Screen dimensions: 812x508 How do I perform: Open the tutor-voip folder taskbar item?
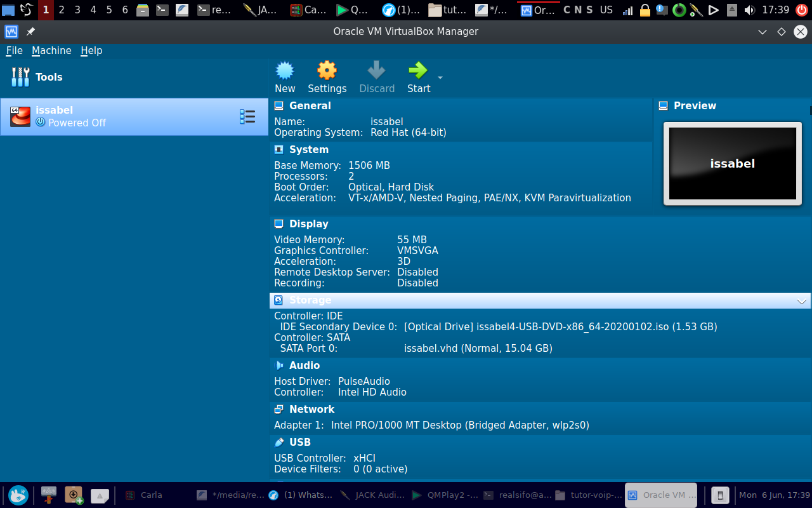[x=588, y=495]
